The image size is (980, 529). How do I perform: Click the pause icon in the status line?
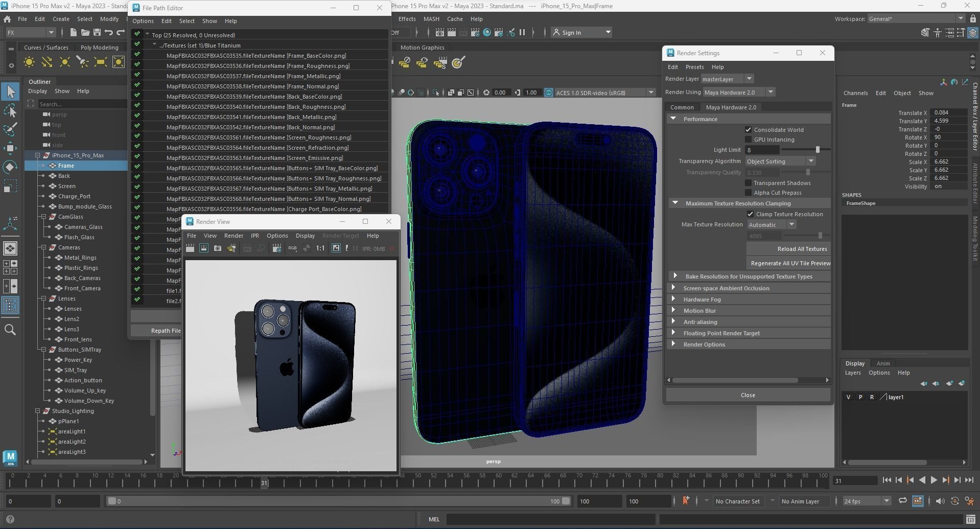[x=522, y=32]
